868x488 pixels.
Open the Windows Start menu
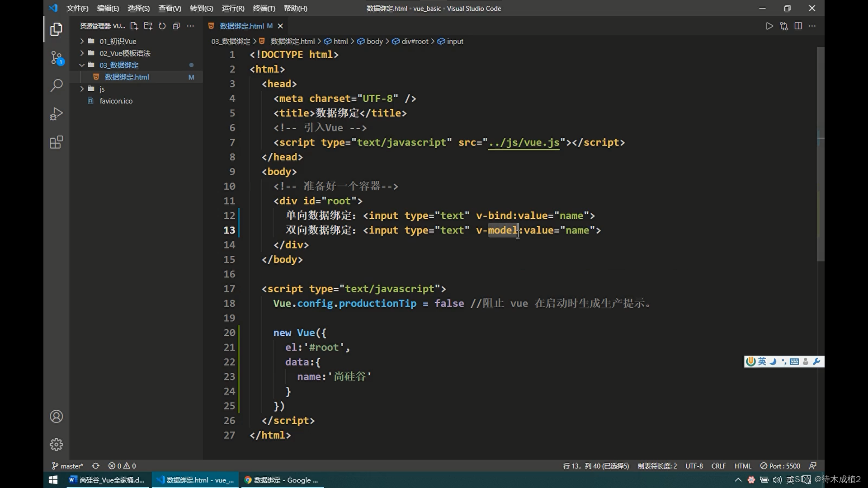tap(53, 480)
